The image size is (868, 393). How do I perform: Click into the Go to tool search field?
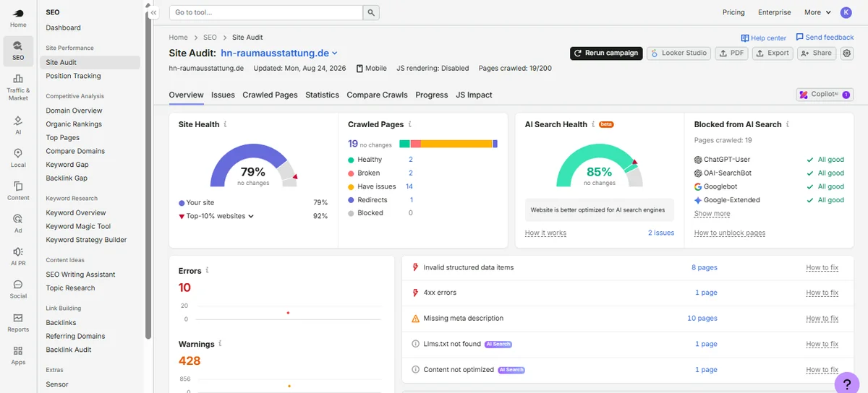265,12
